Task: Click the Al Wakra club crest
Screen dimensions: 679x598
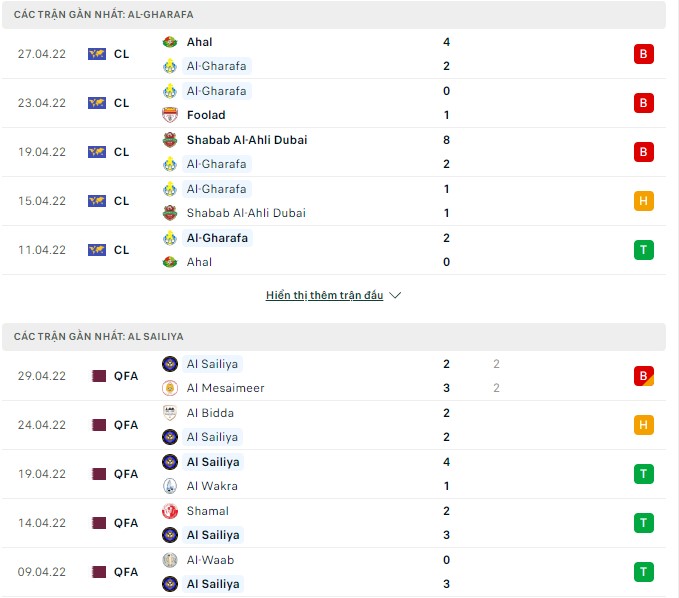Action: tap(170, 486)
